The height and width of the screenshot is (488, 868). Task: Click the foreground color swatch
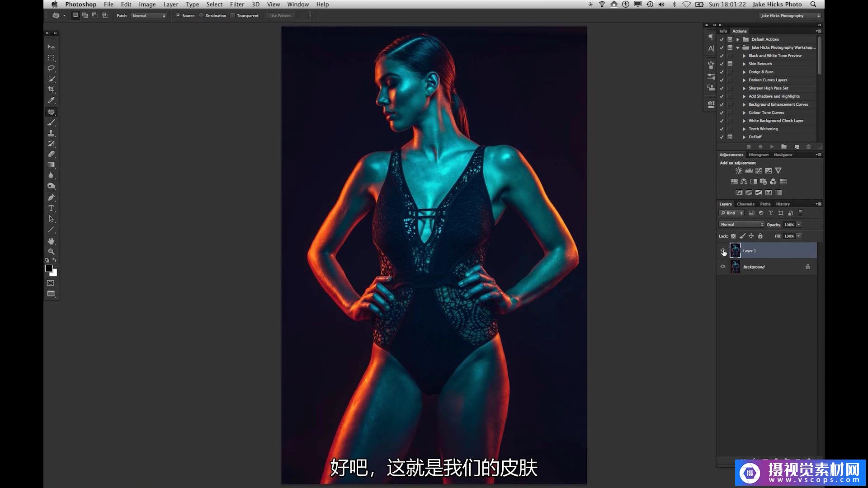click(x=49, y=268)
